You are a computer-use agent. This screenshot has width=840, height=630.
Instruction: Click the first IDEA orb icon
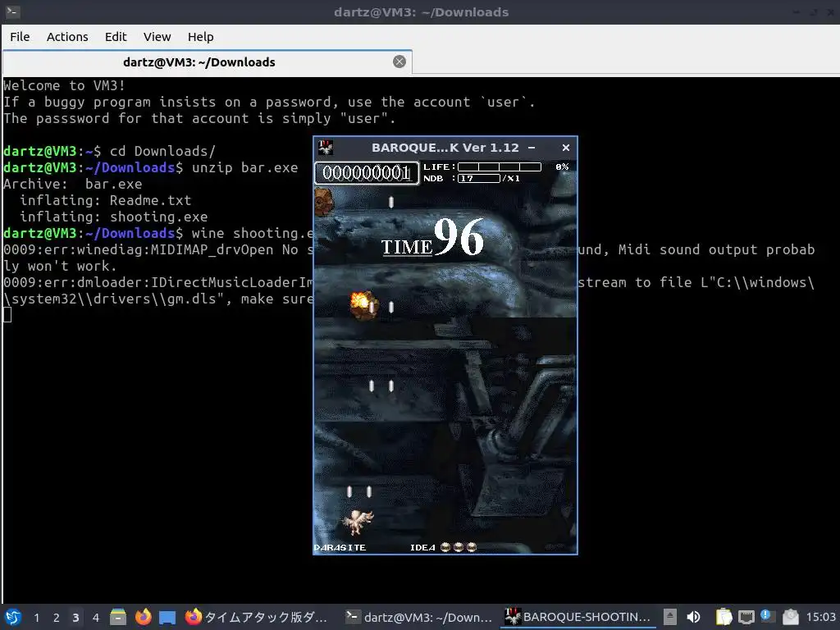(445, 547)
